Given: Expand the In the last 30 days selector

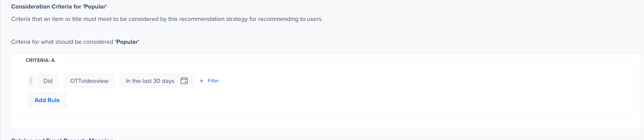Looking at the screenshot, I should 157,81.
